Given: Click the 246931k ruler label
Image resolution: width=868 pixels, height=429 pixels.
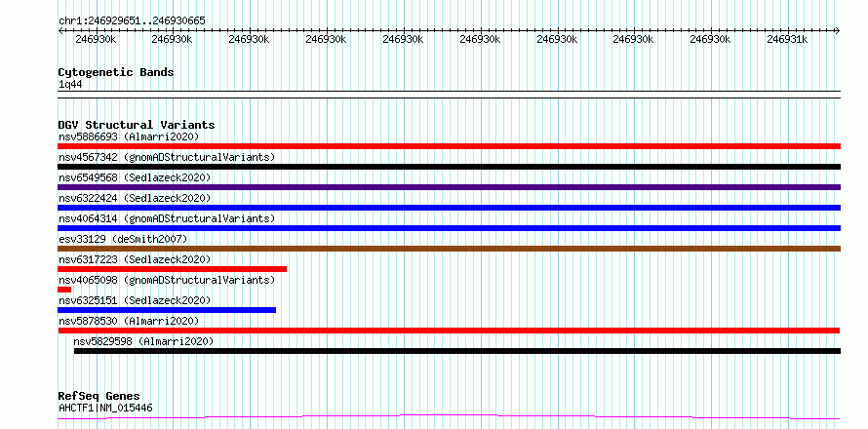Looking at the screenshot, I should point(787,39).
